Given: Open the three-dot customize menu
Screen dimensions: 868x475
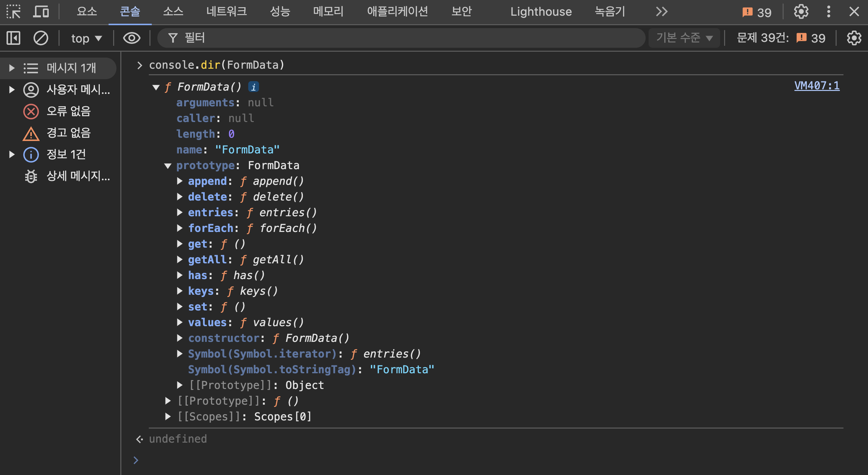Looking at the screenshot, I should coord(828,11).
